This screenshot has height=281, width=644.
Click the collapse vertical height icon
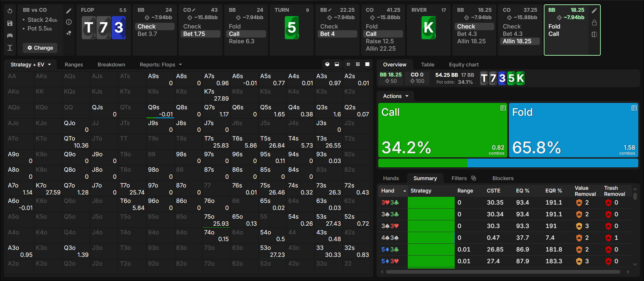click(10, 48)
